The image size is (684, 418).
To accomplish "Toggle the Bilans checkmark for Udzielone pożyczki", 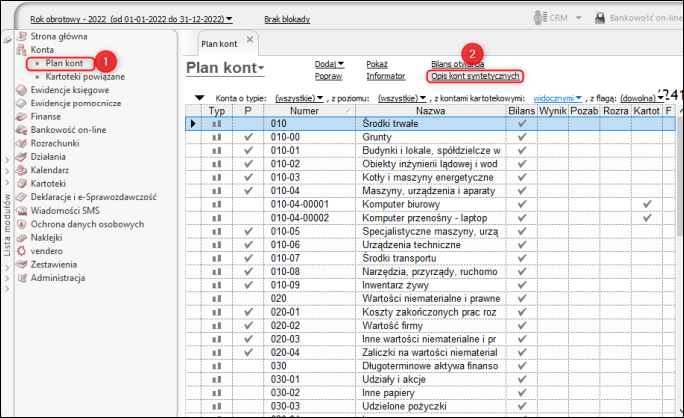I will tap(522, 406).
